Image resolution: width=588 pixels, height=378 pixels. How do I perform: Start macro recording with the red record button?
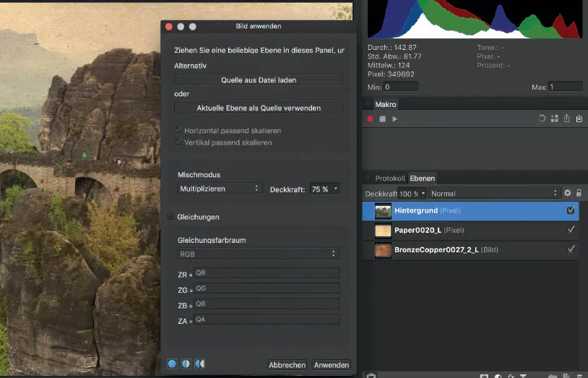point(371,119)
